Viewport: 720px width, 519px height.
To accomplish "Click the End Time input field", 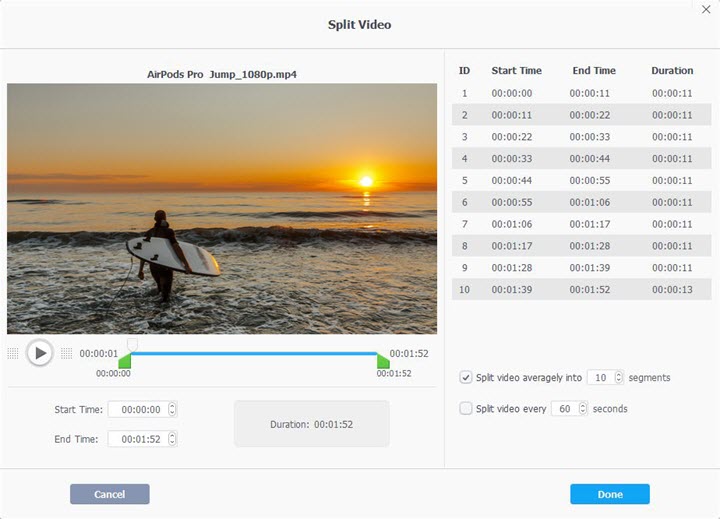I will 137,439.
